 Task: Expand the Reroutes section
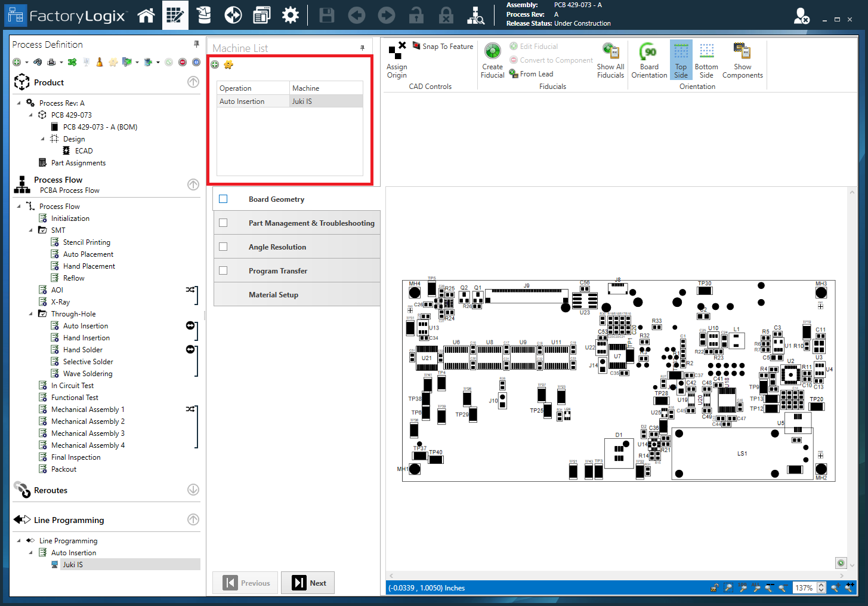[x=193, y=490]
